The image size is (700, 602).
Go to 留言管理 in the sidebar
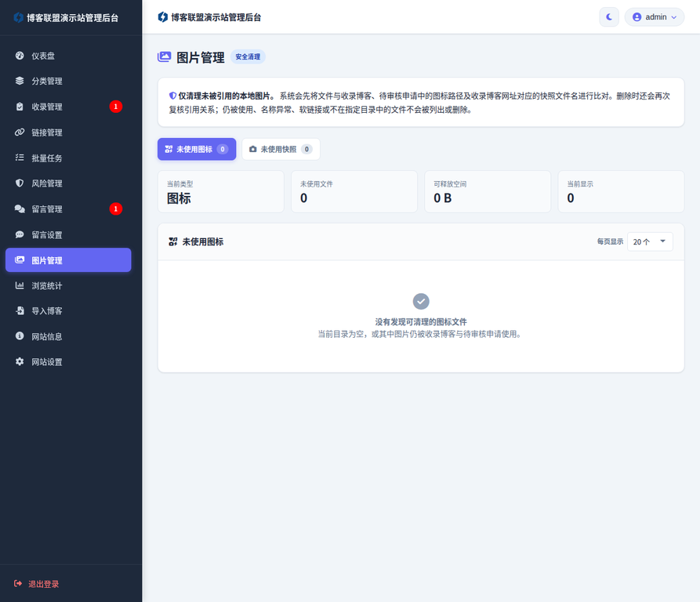pyautogui.click(x=68, y=209)
